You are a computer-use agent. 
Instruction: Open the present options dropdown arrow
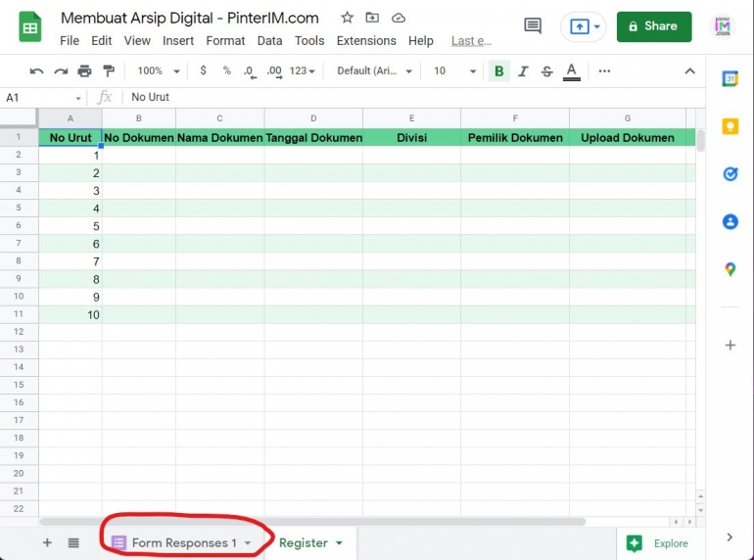[596, 26]
